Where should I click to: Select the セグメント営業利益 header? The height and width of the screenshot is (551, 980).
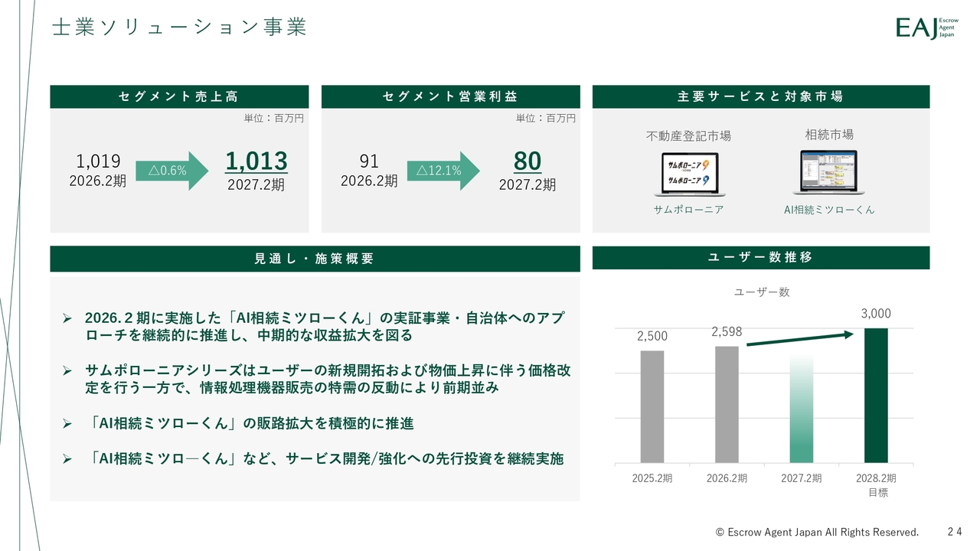[x=450, y=96]
